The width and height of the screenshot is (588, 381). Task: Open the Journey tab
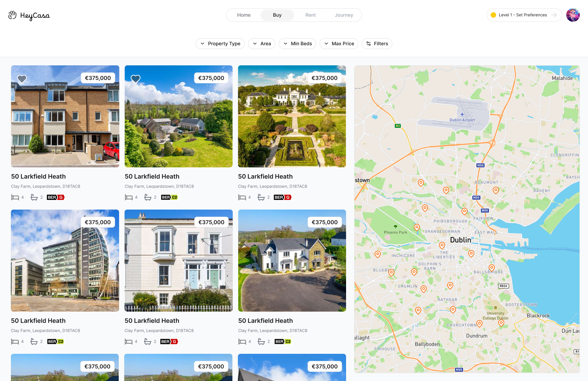click(344, 15)
